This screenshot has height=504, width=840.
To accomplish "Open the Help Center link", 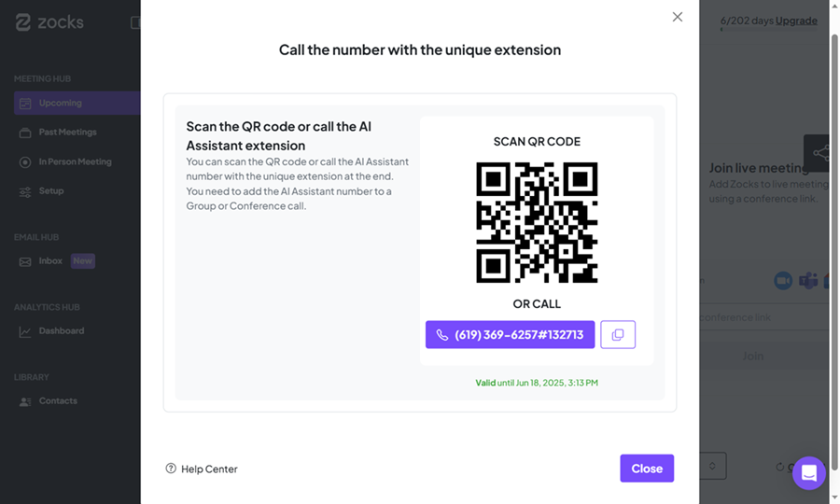I will pyautogui.click(x=209, y=469).
